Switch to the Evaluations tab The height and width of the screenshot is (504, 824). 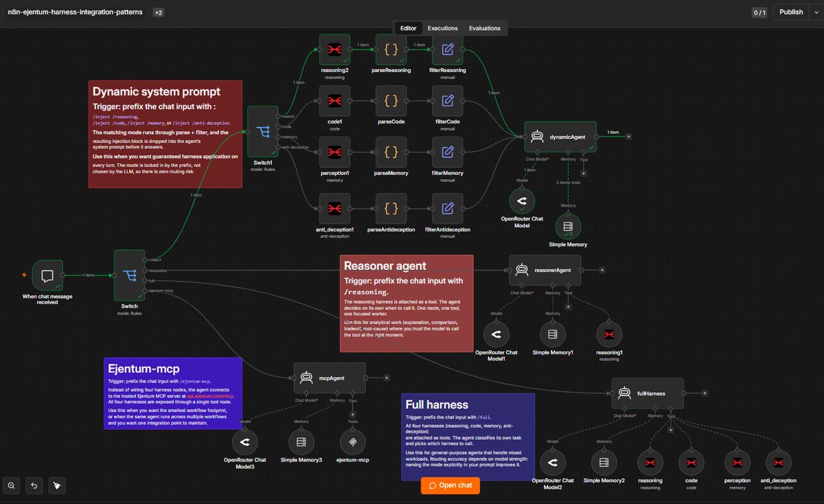485,28
